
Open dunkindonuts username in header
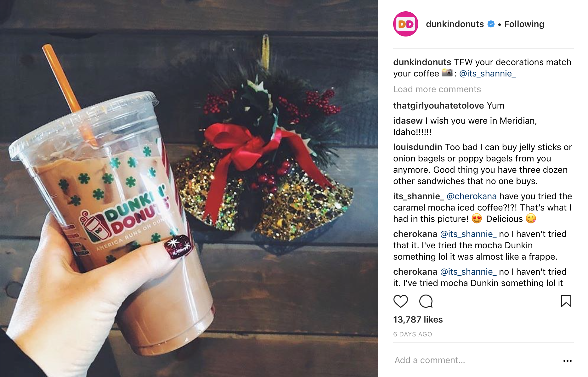point(455,24)
